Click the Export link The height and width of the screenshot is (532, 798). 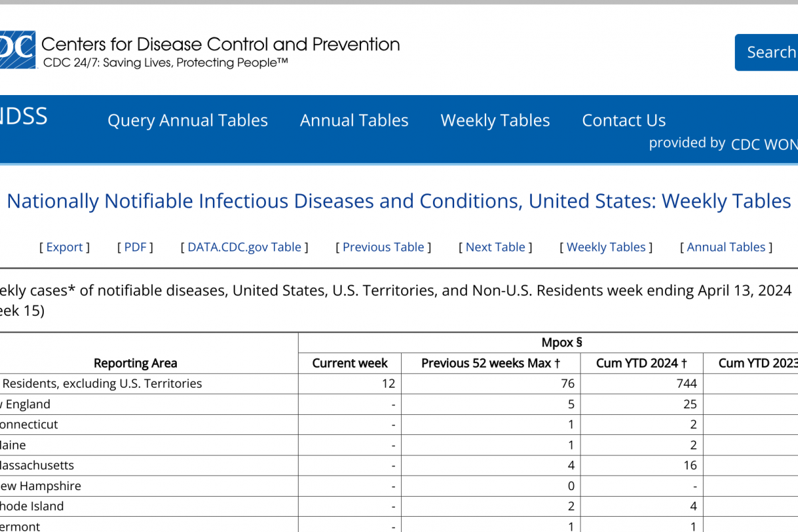point(65,247)
